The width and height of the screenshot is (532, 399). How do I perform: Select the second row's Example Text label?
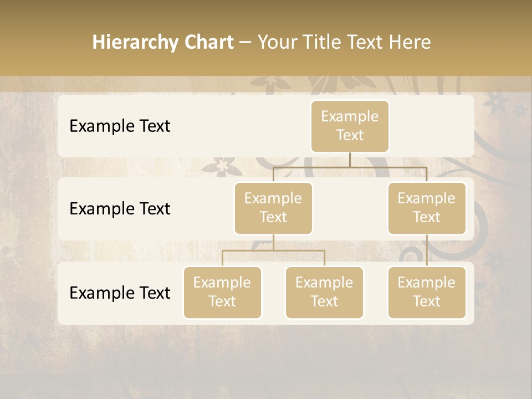coord(120,208)
